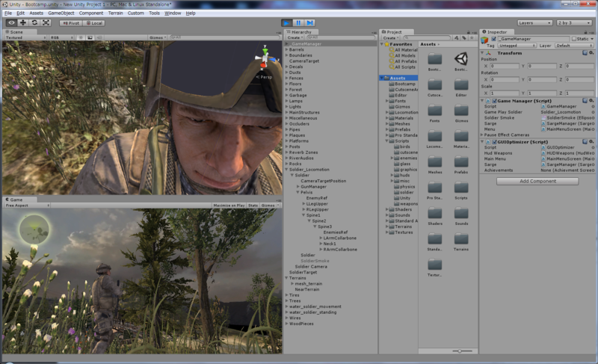Screen dimensions: 598x364
Task: Open the Terrain menu
Action: click(x=115, y=13)
